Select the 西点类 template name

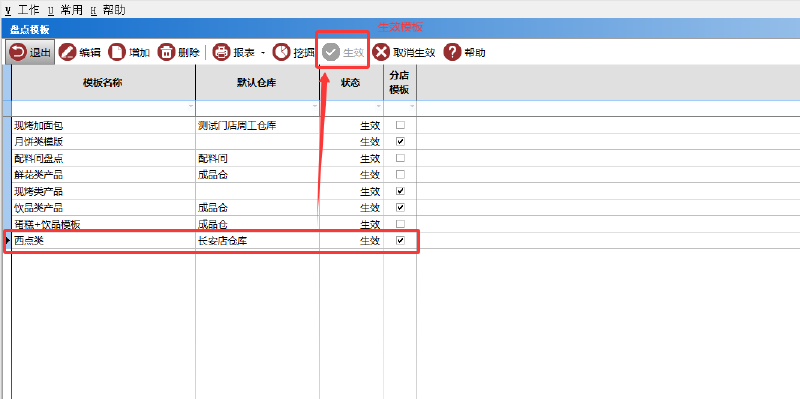tap(29, 241)
